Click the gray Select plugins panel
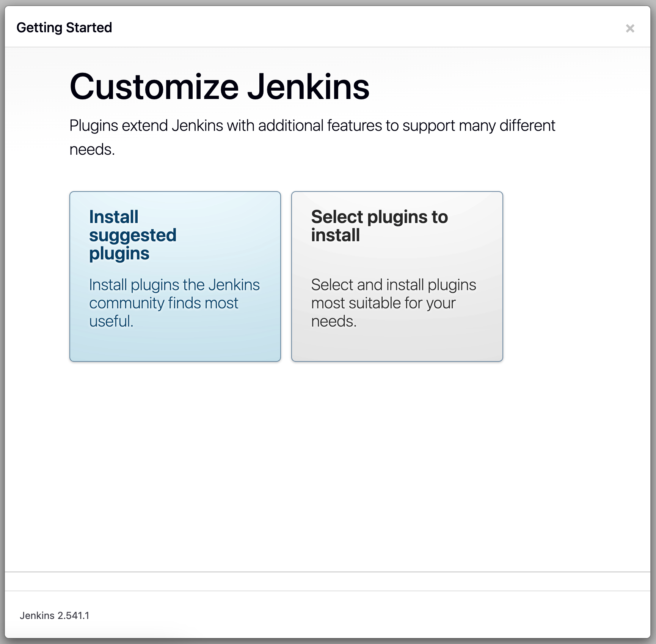Viewport: 656px width, 644px height. (397, 276)
